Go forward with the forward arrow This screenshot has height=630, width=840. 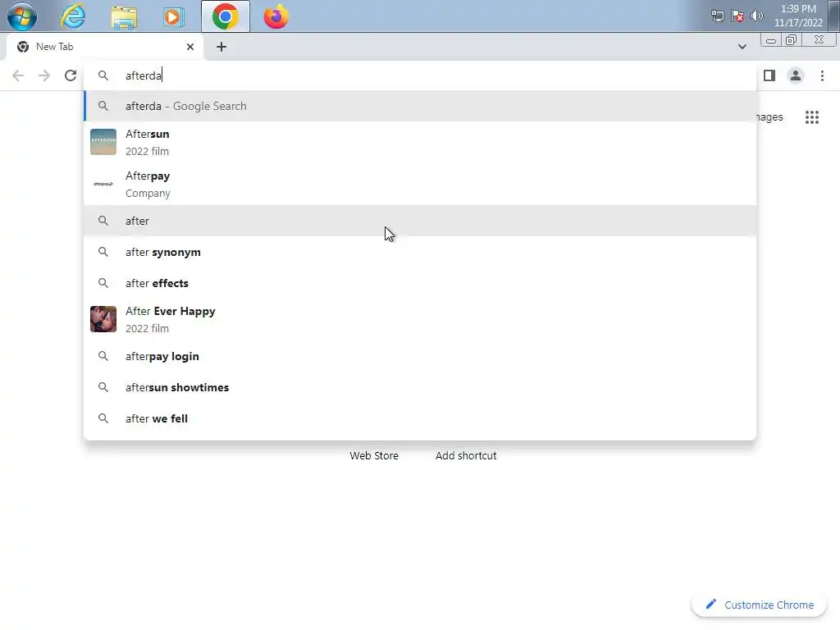[x=44, y=75]
